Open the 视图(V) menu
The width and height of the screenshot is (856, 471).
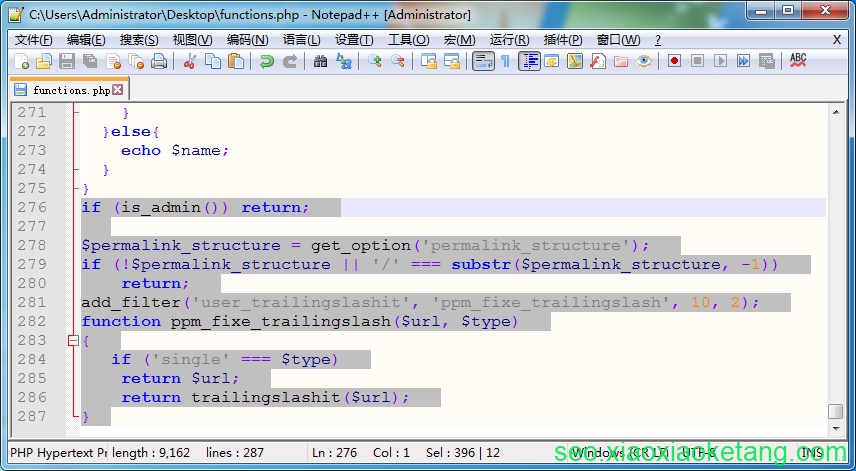[x=193, y=40]
